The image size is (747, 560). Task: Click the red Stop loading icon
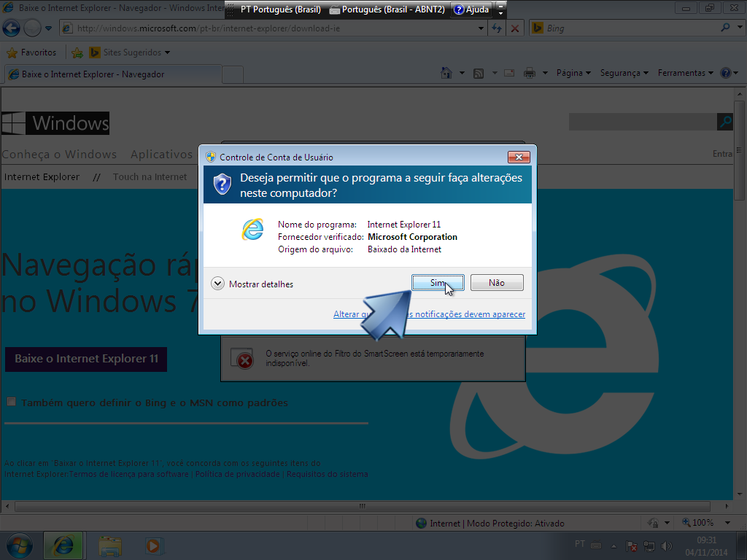(515, 28)
